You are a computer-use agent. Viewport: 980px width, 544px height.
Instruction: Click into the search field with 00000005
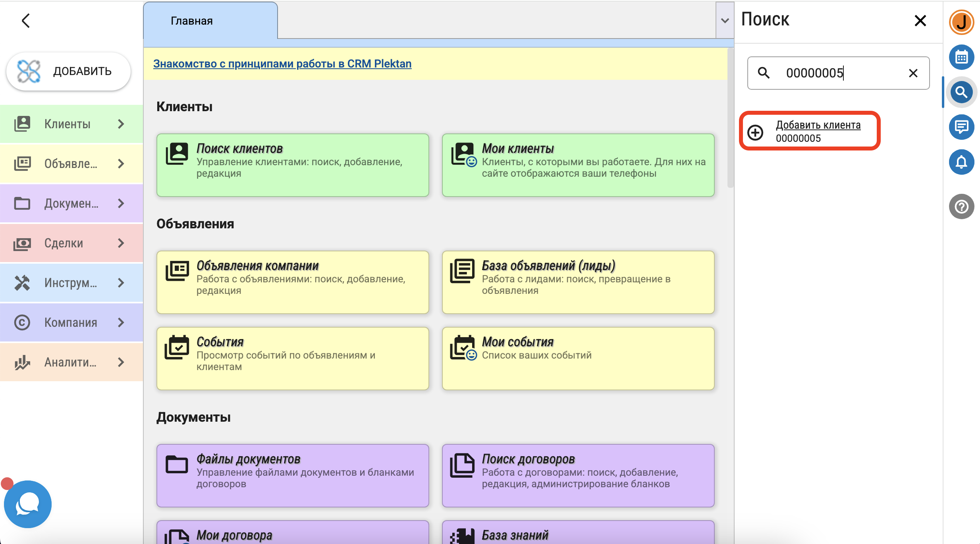[x=838, y=73]
